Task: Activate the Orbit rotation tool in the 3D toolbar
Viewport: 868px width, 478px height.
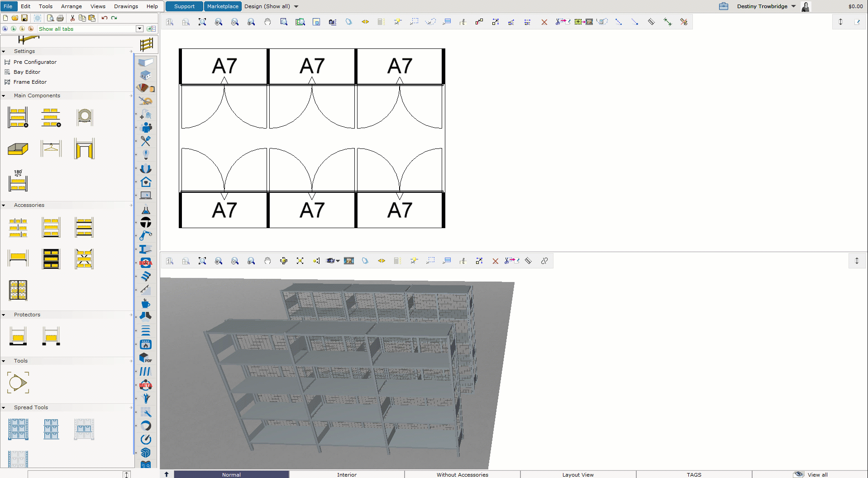Action: click(284, 261)
